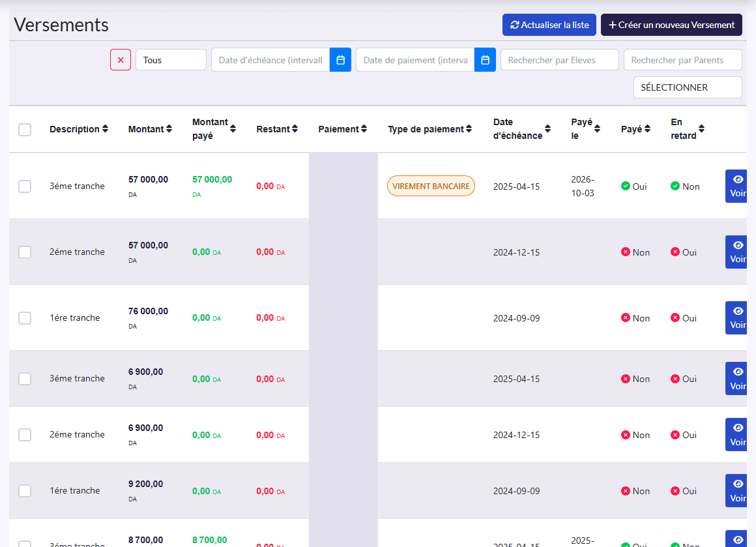756x547 pixels.
Task: Click Créer un nouveau Versement button
Action: pos(671,25)
